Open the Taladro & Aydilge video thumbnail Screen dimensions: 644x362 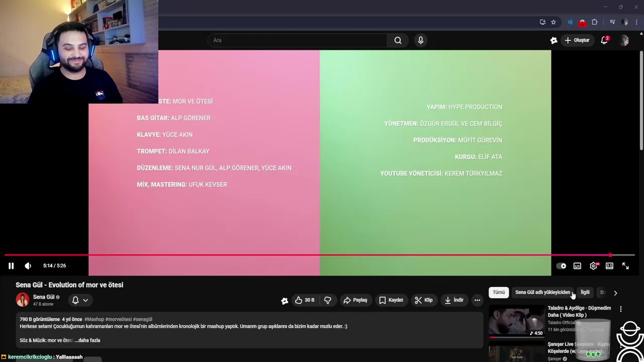(x=516, y=322)
